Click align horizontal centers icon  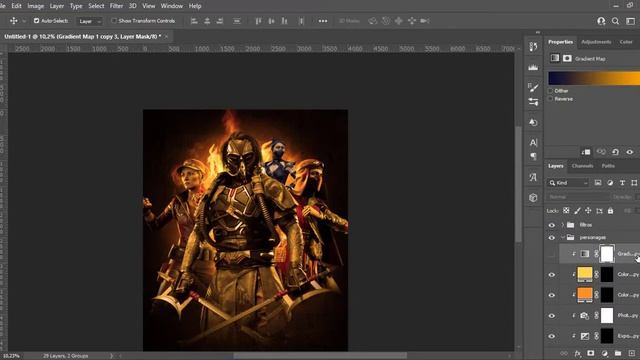point(207,21)
